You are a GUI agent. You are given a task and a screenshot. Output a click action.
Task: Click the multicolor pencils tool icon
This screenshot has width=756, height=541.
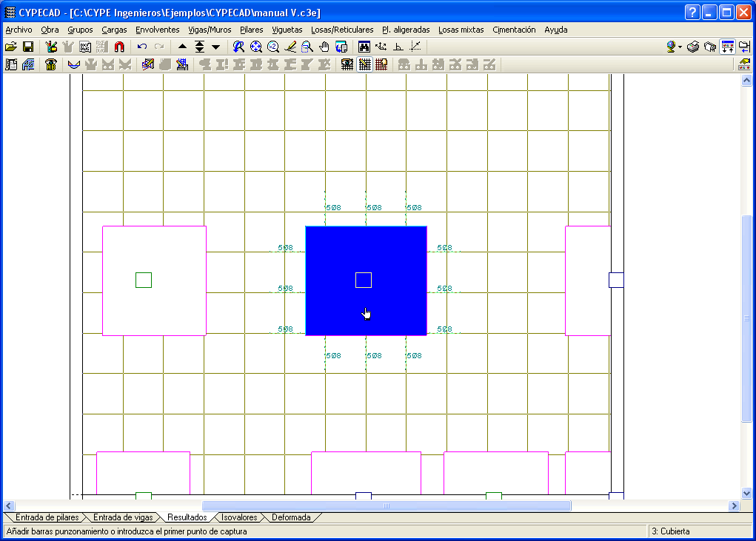50,47
